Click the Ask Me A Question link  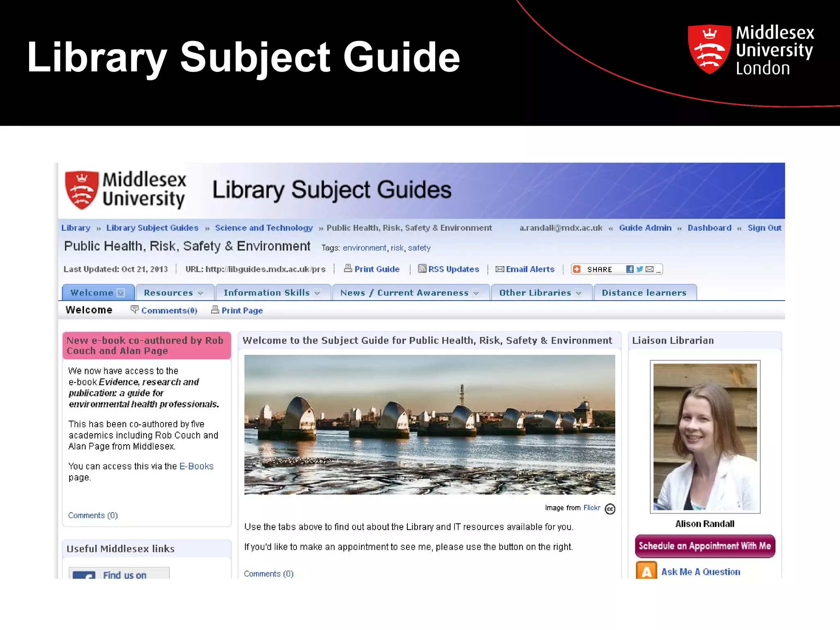pos(701,572)
